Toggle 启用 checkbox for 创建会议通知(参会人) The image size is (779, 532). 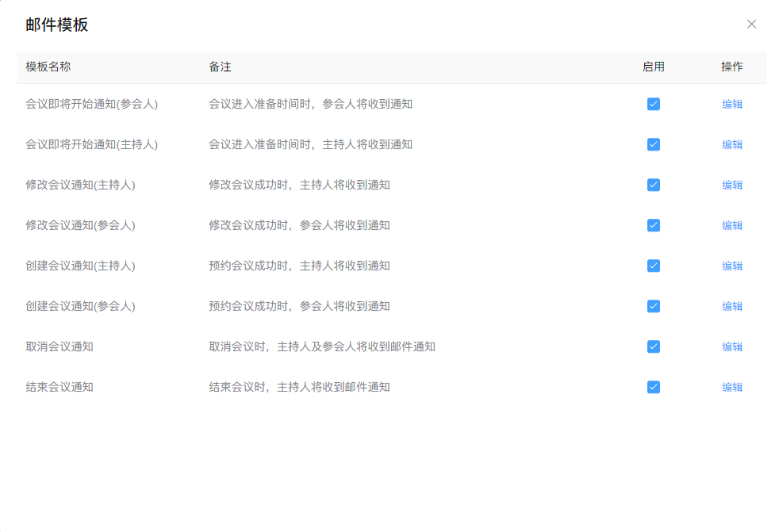pyautogui.click(x=653, y=306)
